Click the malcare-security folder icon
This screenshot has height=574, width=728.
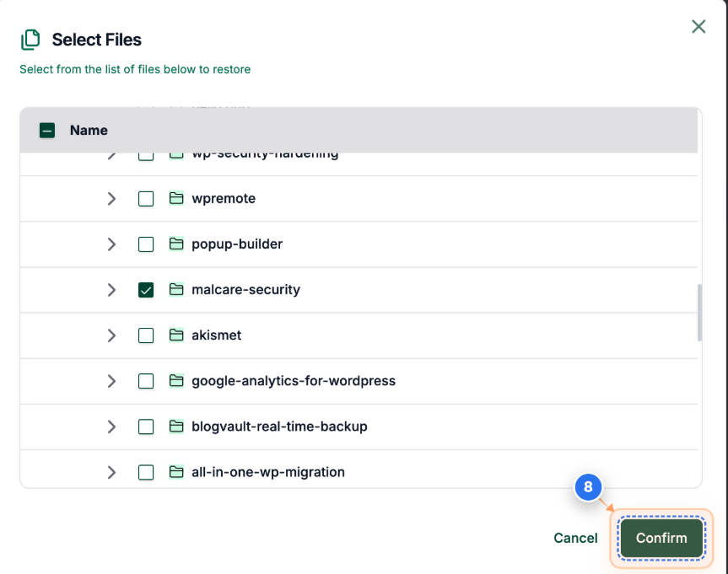[x=176, y=289]
